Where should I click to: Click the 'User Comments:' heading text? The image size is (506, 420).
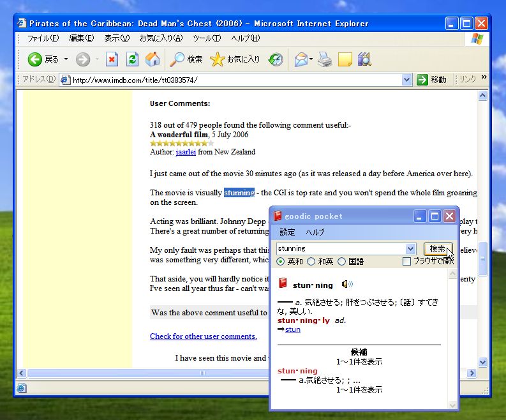pos(180,103)
